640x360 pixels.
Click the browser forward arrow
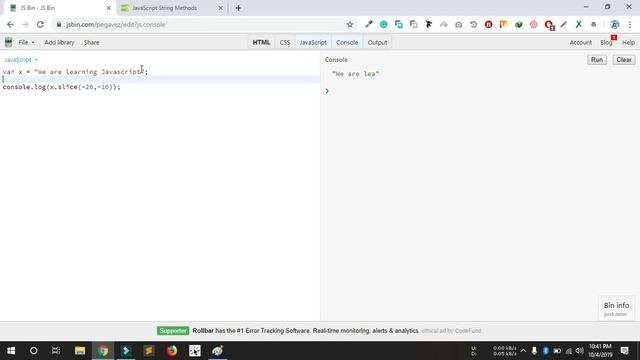pos(25,24)
